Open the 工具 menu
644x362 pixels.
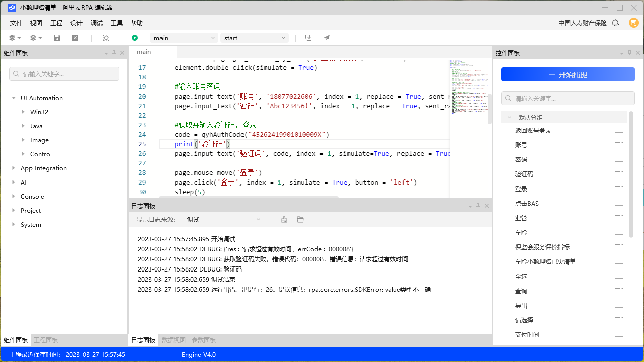pyautogui.click(x=117, y=23)
